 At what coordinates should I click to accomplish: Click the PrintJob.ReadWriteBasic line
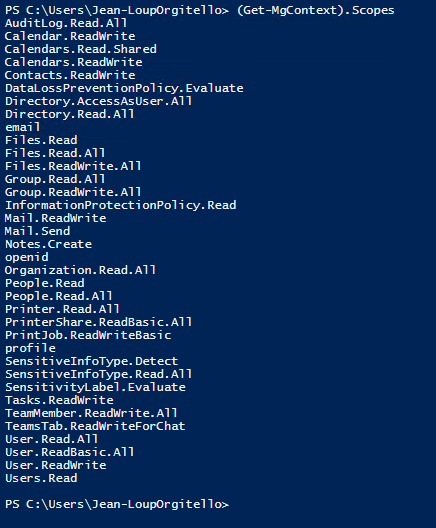pos(88,335)
